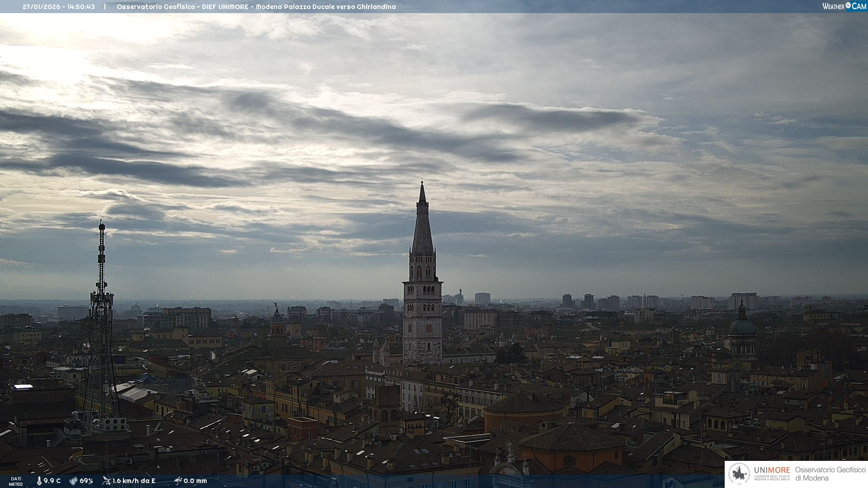Select the 1.6 km/h da E wind reading

click(x=134, y=481)
